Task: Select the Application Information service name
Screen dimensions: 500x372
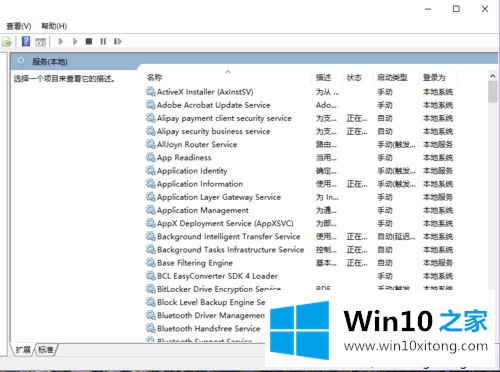Action: point(200,184)
